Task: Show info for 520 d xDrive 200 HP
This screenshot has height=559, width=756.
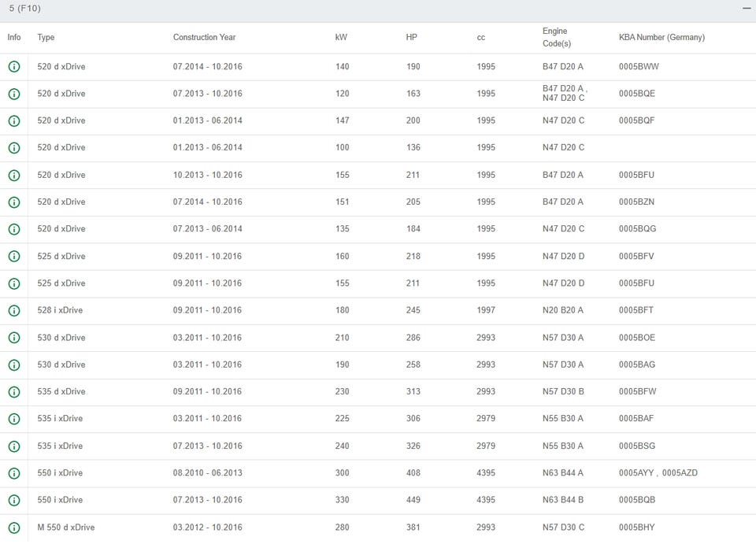Action: (x=14, y=120)
